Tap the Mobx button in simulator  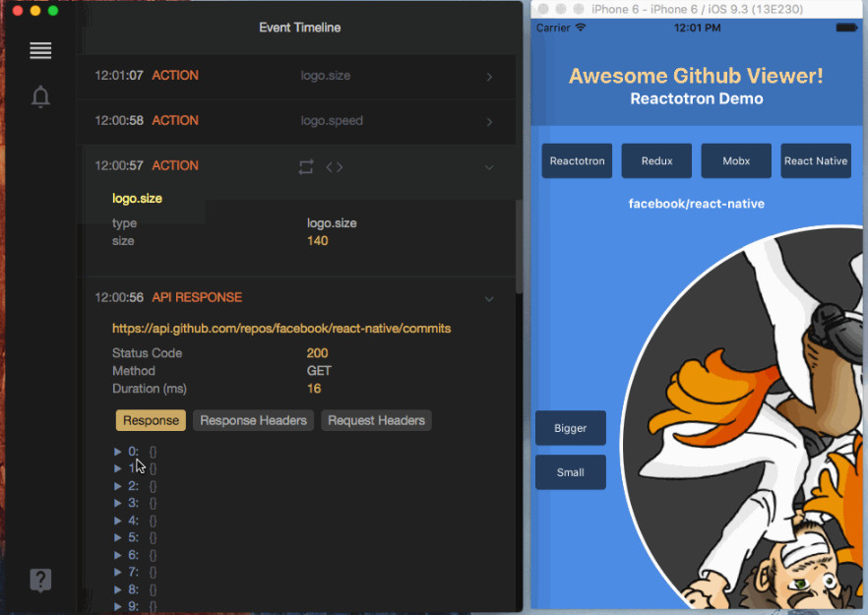click(x=736, y=160)
